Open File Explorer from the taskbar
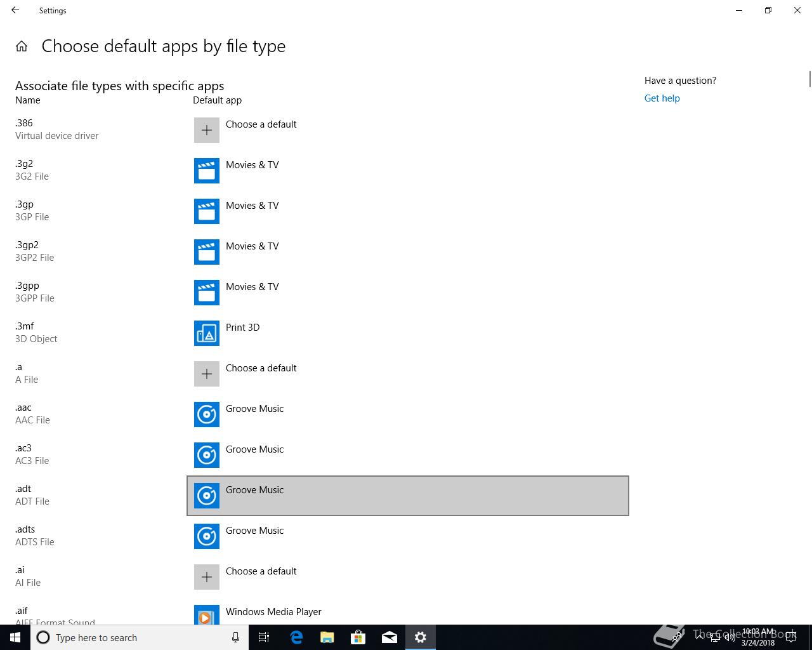The width and height of the screenshot is (812, 650). tap(327, 637)
